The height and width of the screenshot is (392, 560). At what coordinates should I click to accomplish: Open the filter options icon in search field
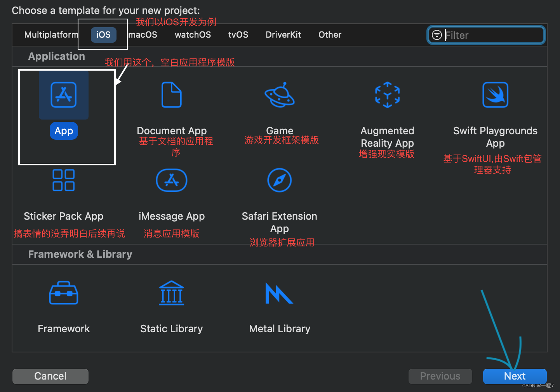tap(437, 35)
